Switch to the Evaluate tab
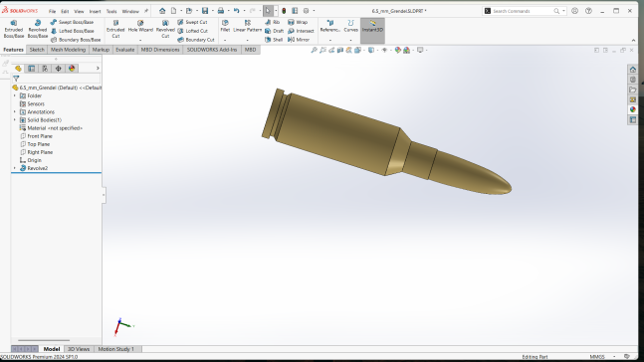Viewport: 644px width, 362px height. [124, 50]
